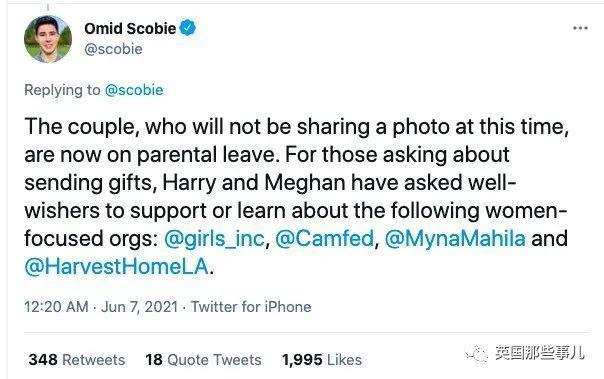Open the @MynaMahila mention
The height and width of the screenshot is (379, 604).
455,238
